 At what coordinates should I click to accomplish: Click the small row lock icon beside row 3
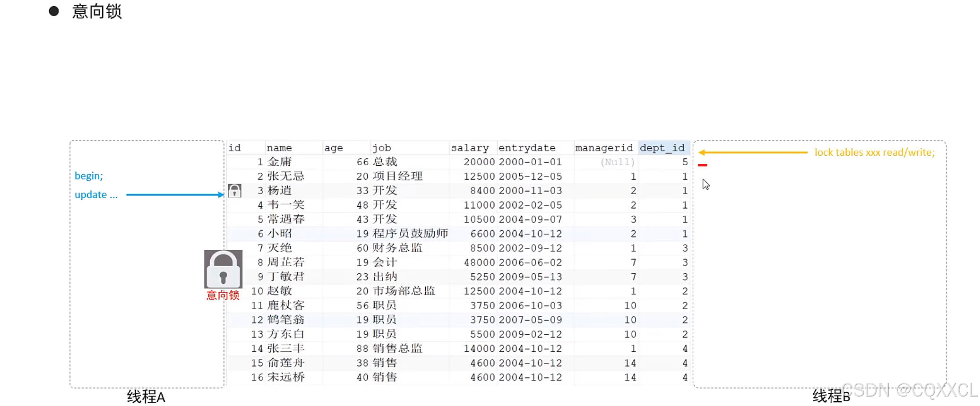234,191
